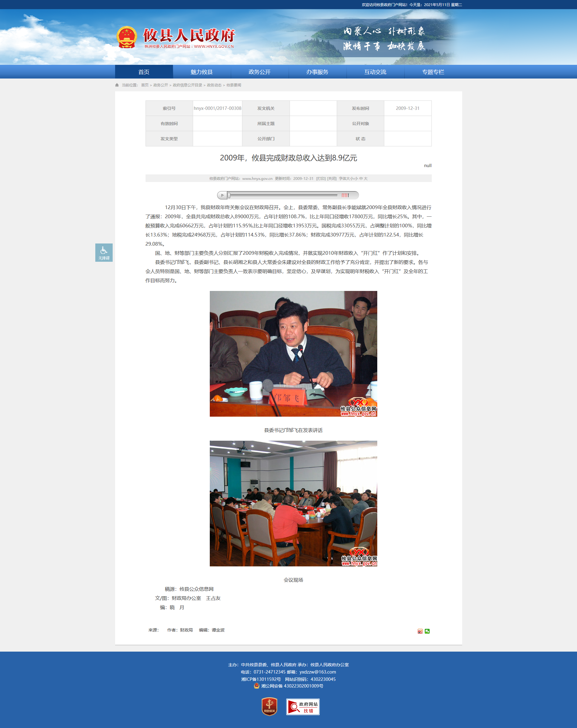Click the [关闭] close link
Image resolution: width=577 pixels, height=728 pixels.
(331, 179)
